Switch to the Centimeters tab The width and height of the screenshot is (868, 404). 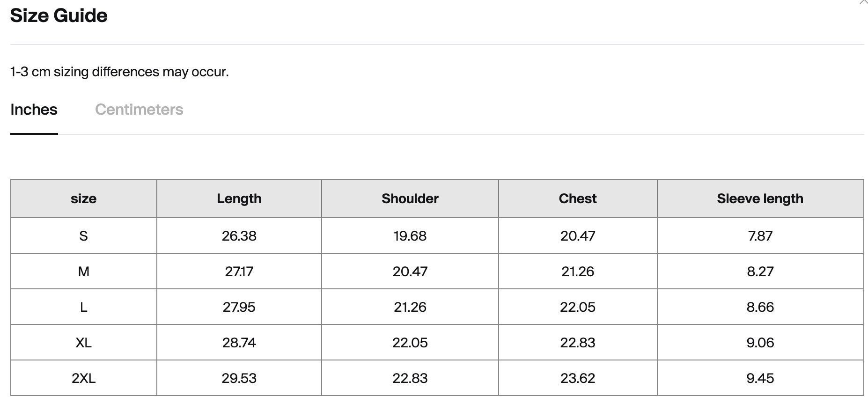(139, 110)
